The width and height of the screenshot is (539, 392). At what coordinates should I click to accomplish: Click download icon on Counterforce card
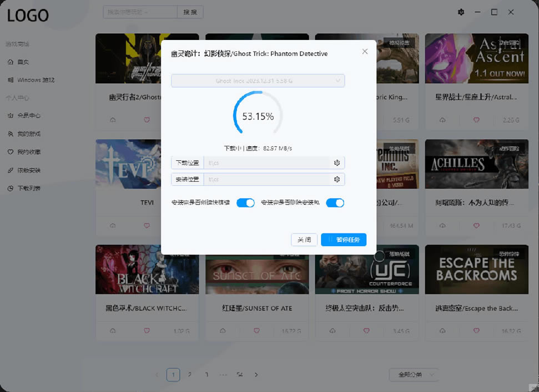pos(333,330)
